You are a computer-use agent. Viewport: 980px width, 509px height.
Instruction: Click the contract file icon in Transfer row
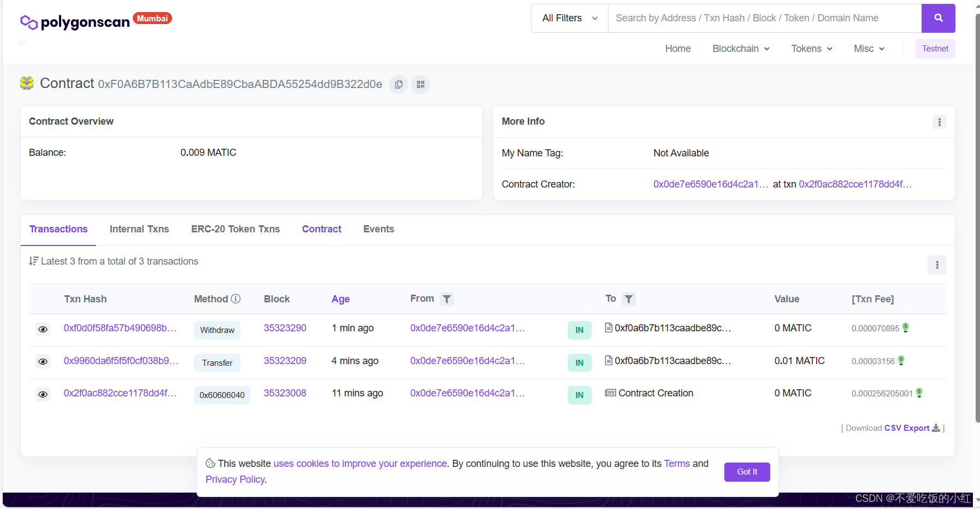(609, 360)
